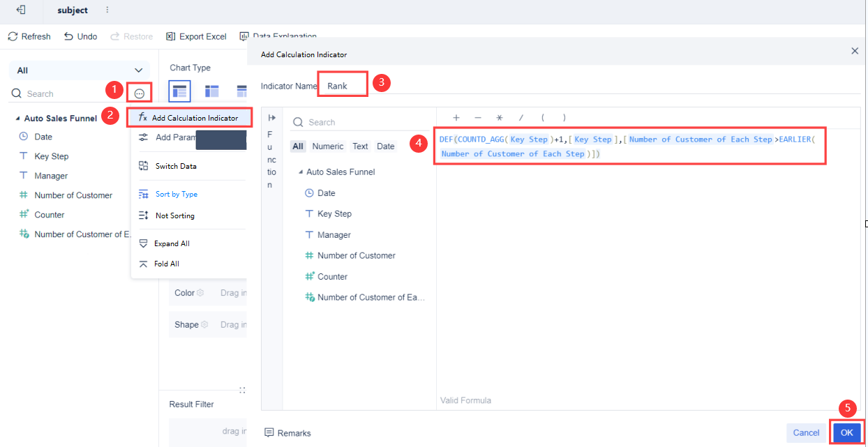Collapse the Function panel arrow icon
The height and width of the screenshot is (447, 868).
coord(271,118)
